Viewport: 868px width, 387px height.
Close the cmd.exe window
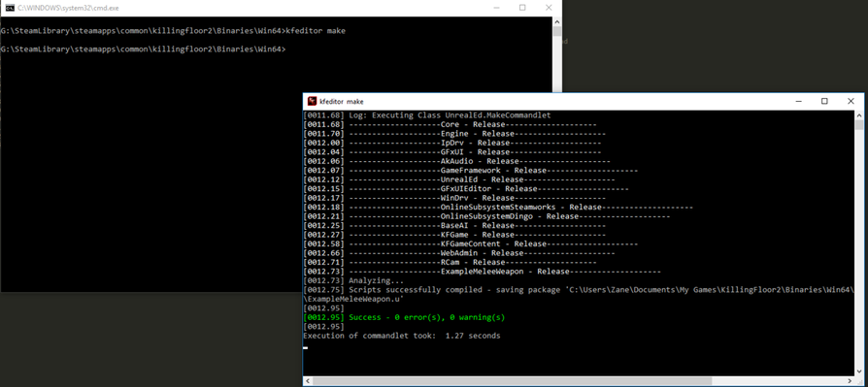549,8
